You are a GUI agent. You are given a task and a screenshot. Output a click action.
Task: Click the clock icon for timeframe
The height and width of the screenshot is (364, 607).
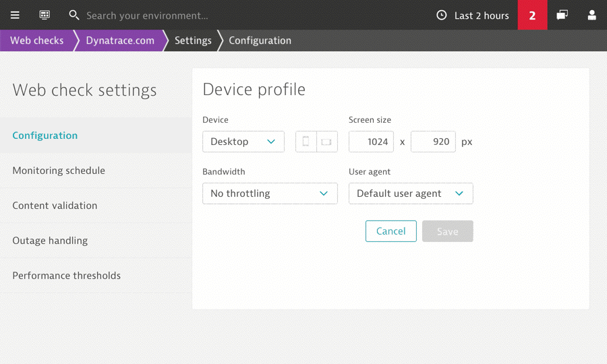442,15
